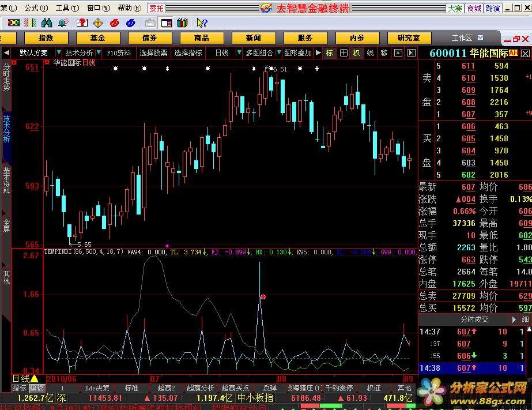Click the panel-collapse square icon in chart toolbar

click(x=398, y=53)
